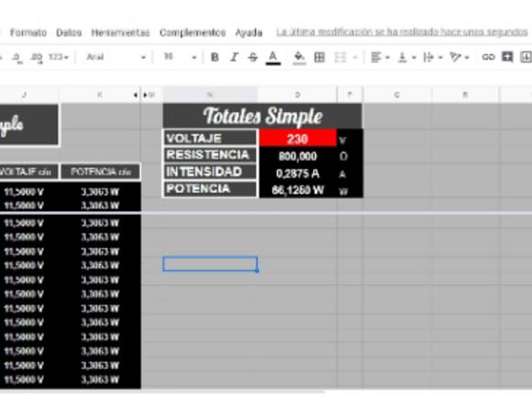Open the 123 number format dropdown
The height and width of the screenshot is (404, 532).
(59, 57)
